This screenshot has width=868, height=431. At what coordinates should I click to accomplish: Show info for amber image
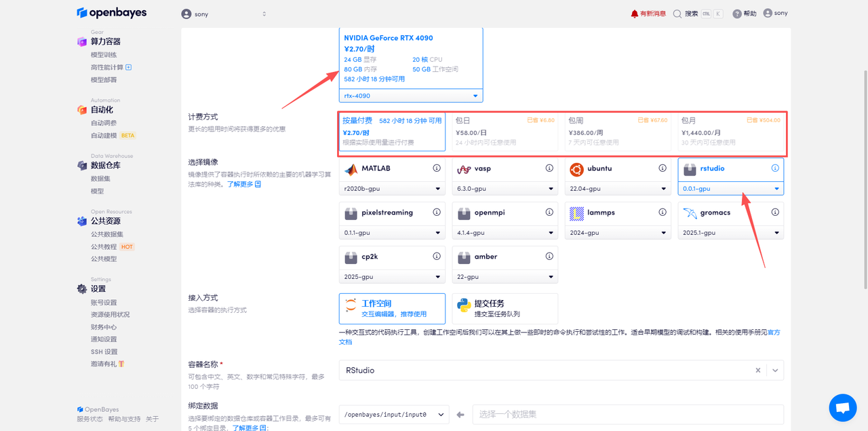(x=549, y=256)
